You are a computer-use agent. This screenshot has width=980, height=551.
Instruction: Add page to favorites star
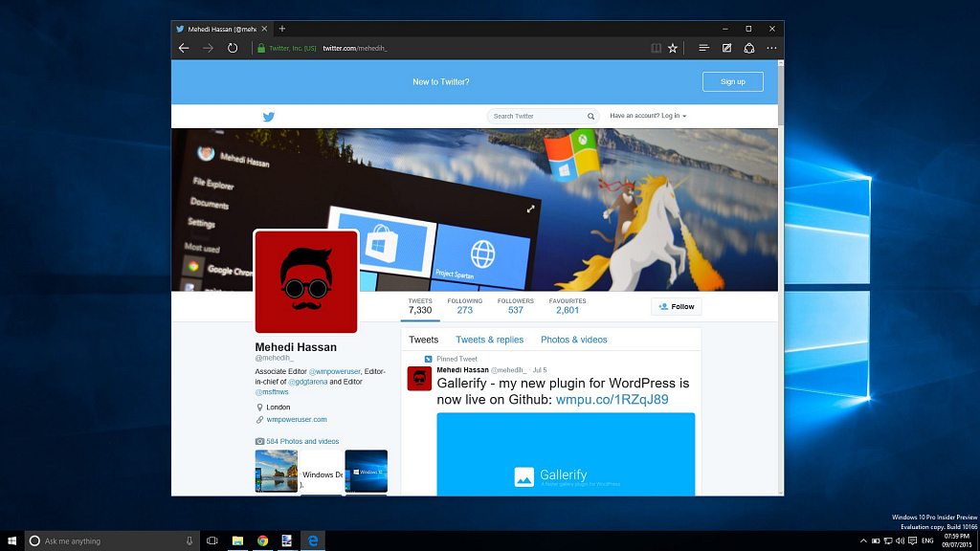point(673,48)
